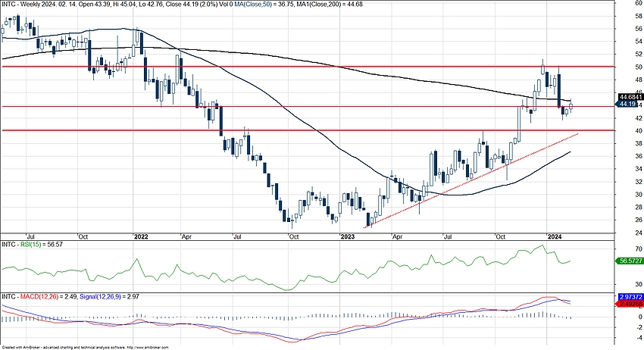The height and width of the screenshot is (350, 644).
Task: Click the 2022 label on the time axis
Action: 141,236
